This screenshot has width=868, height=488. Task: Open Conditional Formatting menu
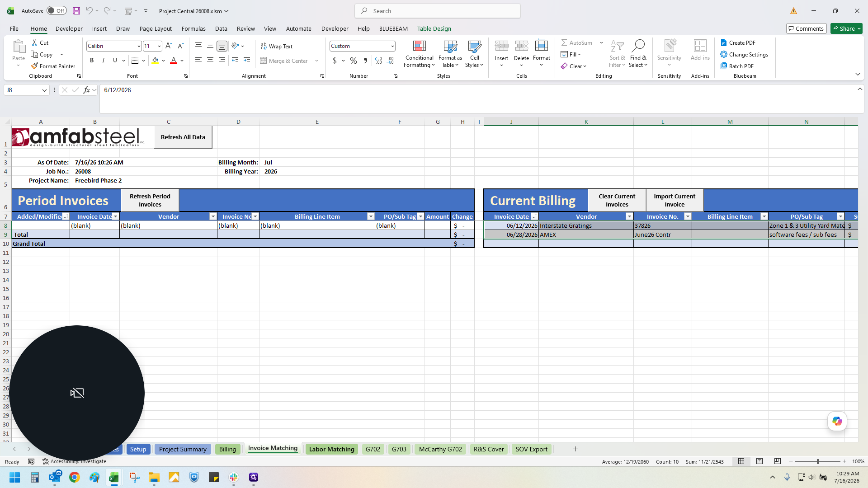point(419,54)
